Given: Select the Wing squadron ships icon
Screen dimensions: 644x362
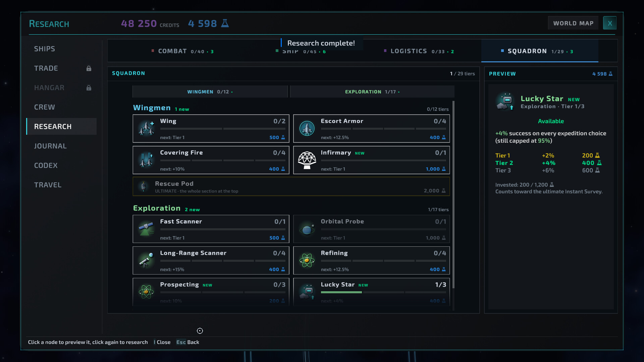Looking at the screenshot, I should (146, 128).
